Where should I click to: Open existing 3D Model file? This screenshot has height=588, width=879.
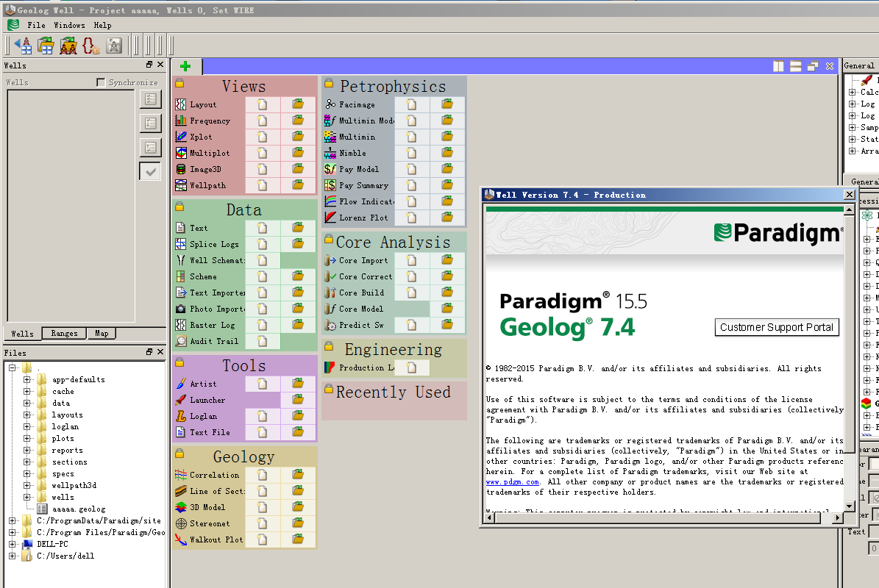click(x=298, y=507)
